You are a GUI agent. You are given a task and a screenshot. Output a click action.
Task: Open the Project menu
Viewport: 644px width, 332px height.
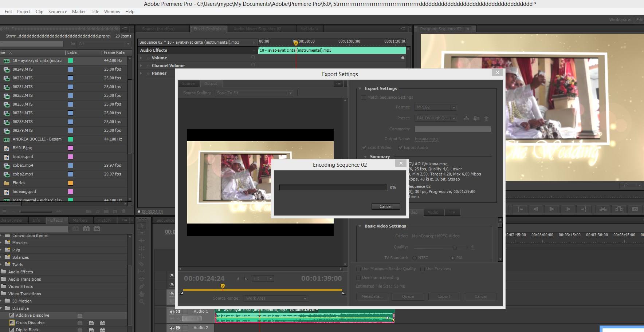click(x=24, y=12)
